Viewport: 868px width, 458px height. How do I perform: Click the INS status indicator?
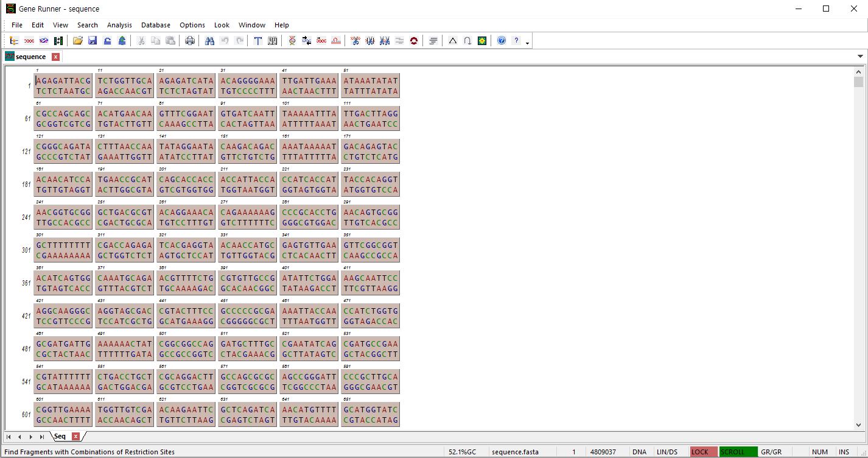tap(844, 452)
